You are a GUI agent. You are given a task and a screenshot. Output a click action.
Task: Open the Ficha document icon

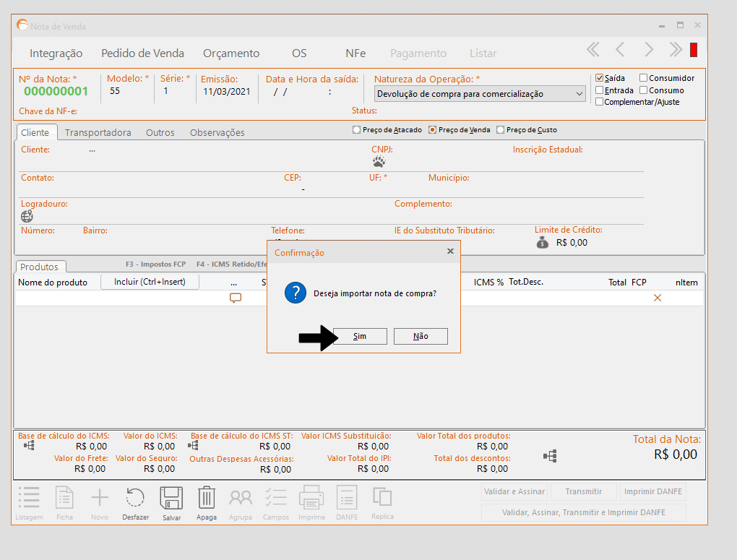click(x=64, y=497)
